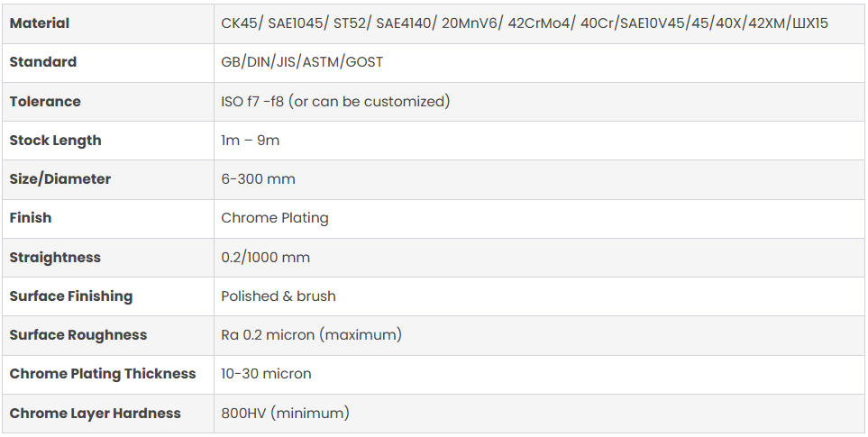Select the Polished & brush value
The image size is (868, 437).
coord(279,296)
